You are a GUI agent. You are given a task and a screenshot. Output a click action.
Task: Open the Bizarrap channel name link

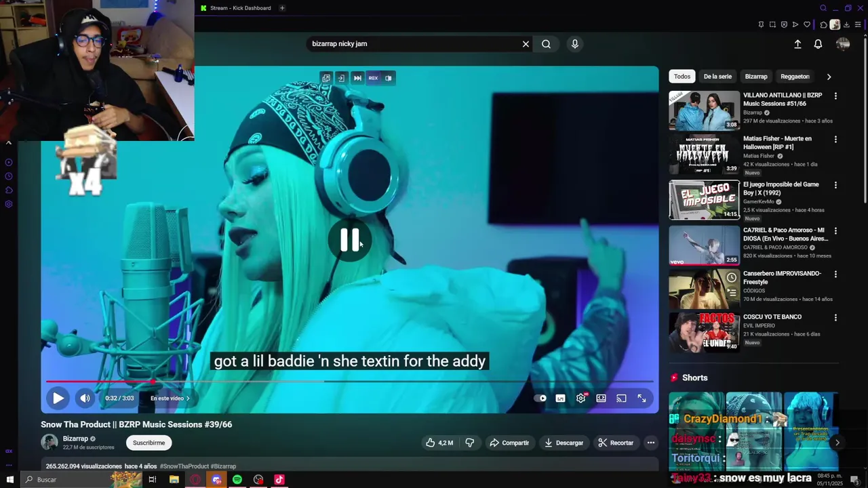pyautogui.click(x=75, y=439)
